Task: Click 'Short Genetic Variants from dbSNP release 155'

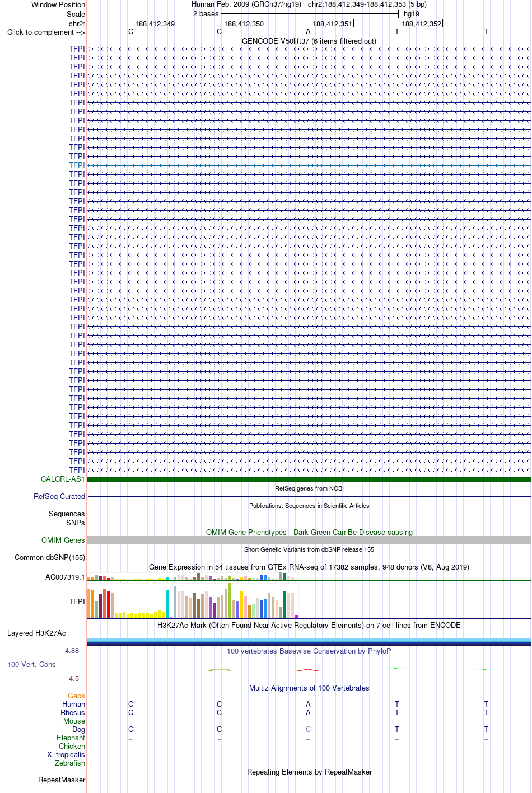Action: click(309, 549)
